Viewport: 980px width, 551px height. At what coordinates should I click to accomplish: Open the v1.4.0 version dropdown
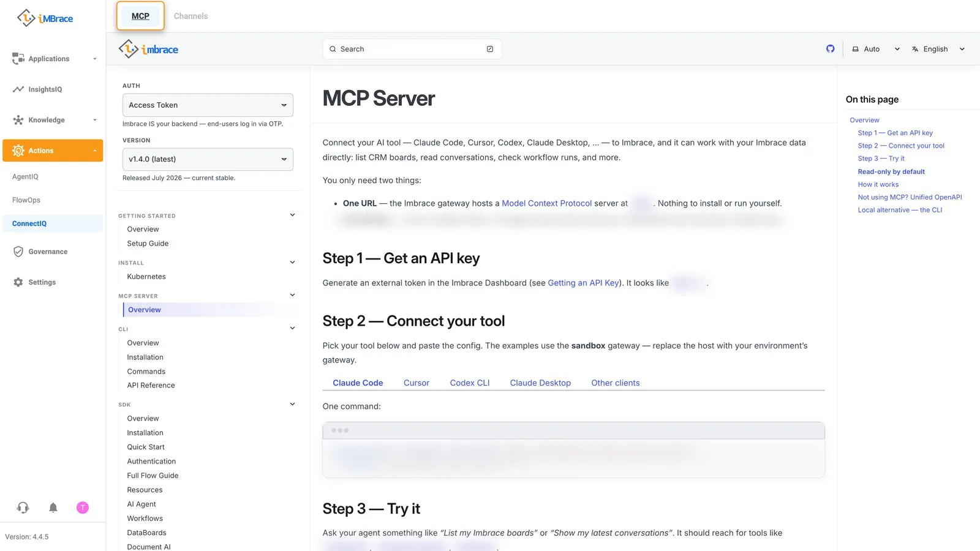tap(208, 159)
